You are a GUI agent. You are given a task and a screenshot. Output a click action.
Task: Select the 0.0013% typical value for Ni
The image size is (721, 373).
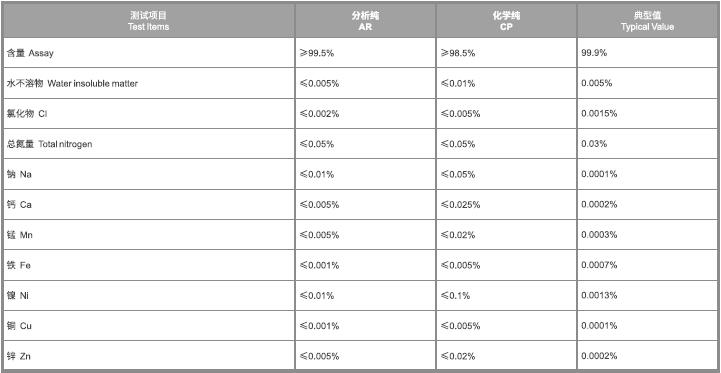tap(599, 296)
